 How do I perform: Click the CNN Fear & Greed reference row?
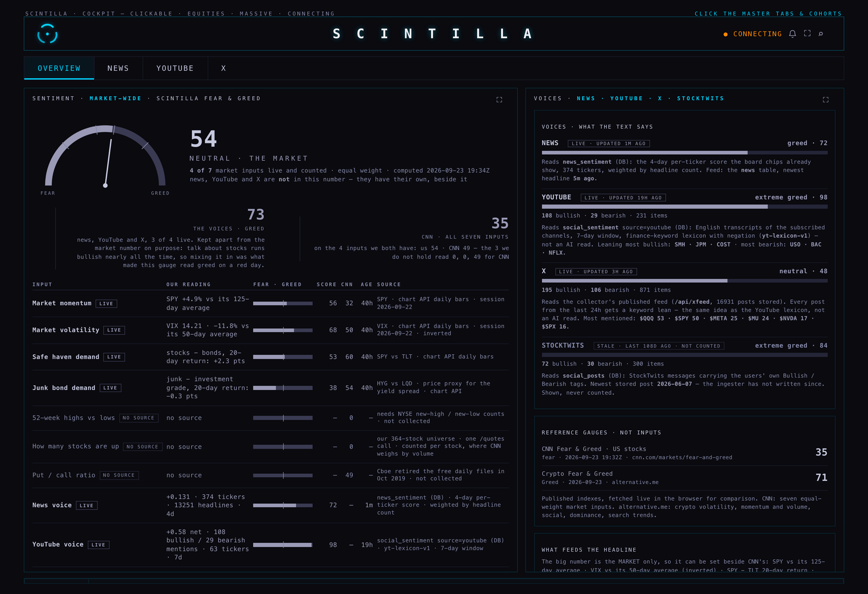(684, 453)
